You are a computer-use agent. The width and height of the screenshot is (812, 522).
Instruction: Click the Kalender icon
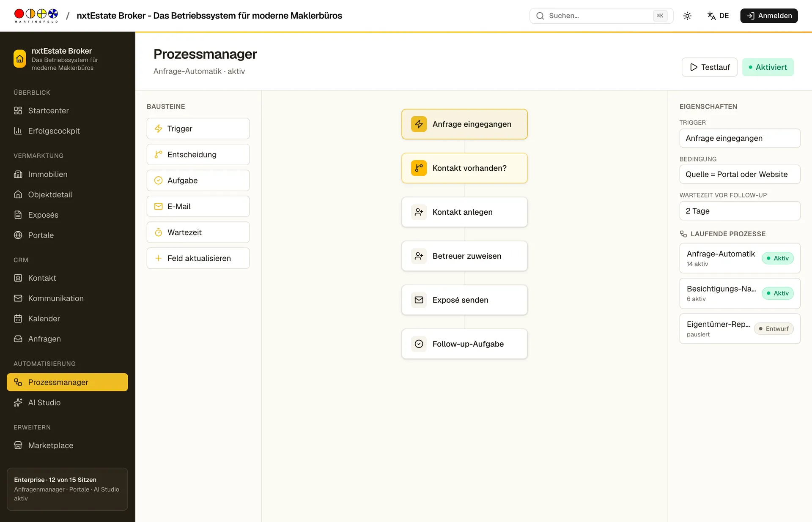tap(18, 319)
